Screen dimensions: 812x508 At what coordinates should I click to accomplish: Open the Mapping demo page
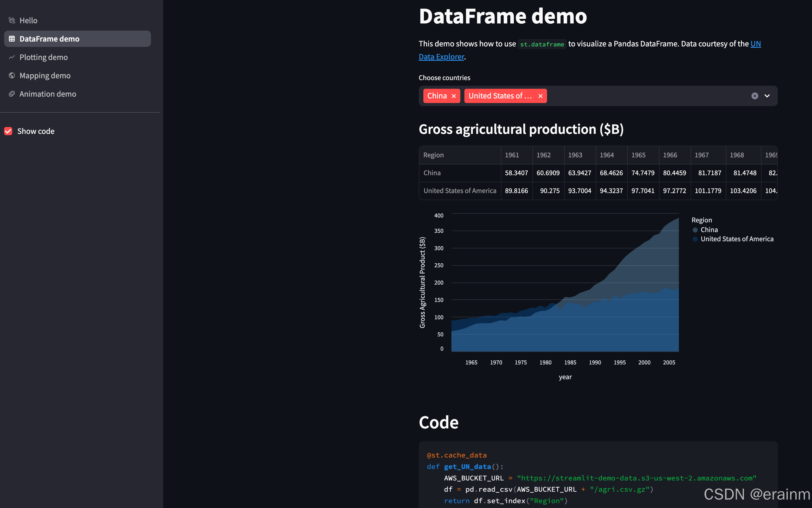coord(45,75)
